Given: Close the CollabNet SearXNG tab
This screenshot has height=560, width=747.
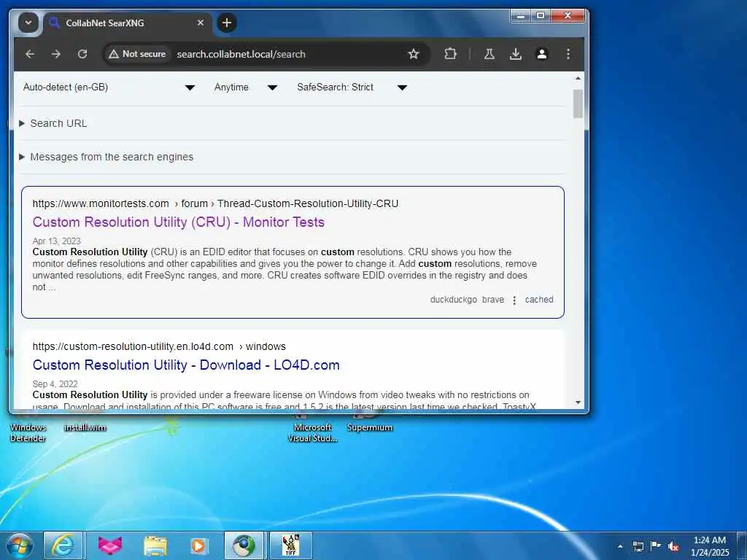Looking at the screenshot, I should point(201,23).
